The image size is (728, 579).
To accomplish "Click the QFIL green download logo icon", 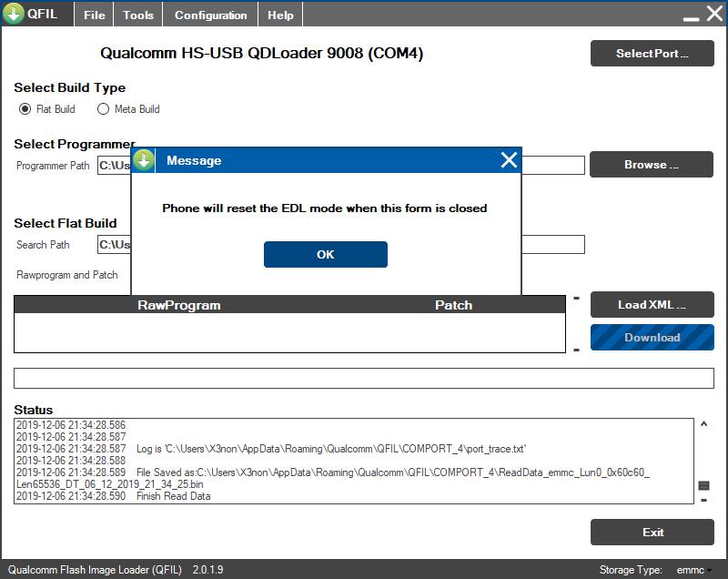I will [x=14, y=14].
